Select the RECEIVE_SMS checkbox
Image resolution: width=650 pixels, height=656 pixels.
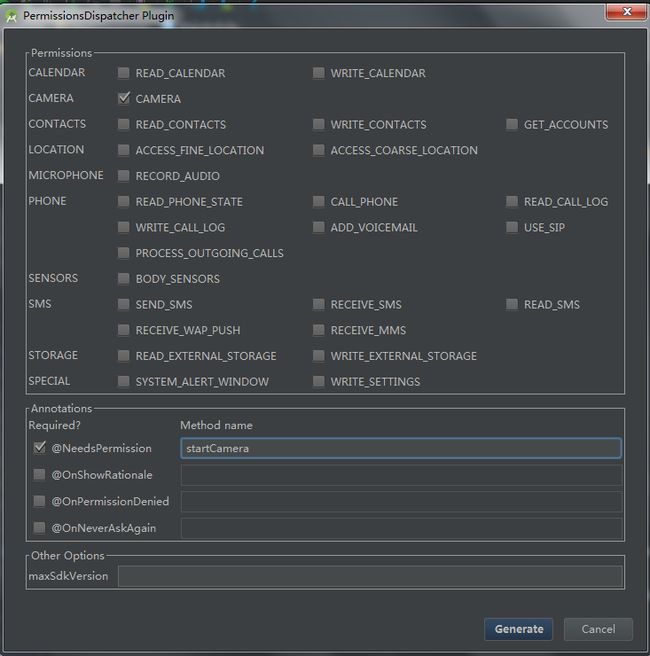(319, 305)
